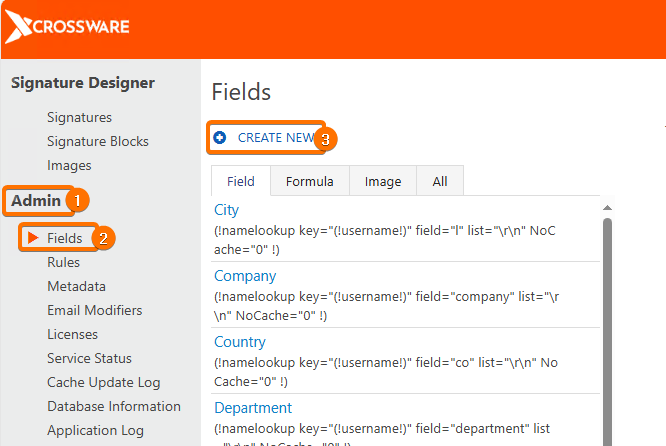Click the scrollbar up arrow
Screen dimensions: 666x446
click(606, 208)
